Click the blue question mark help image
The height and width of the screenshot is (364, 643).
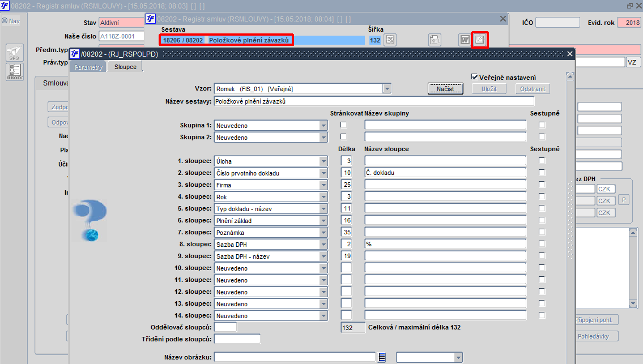pyautogui.click(x=90, y=220)
